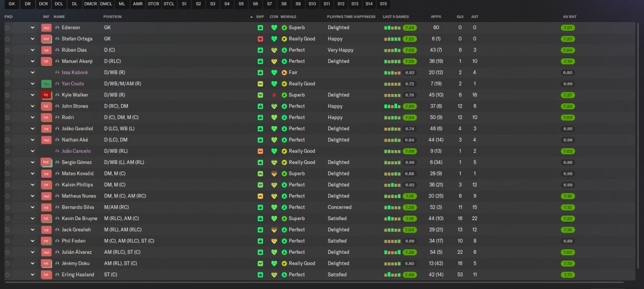Sort the table by the AV RAT column

(570, 17)
